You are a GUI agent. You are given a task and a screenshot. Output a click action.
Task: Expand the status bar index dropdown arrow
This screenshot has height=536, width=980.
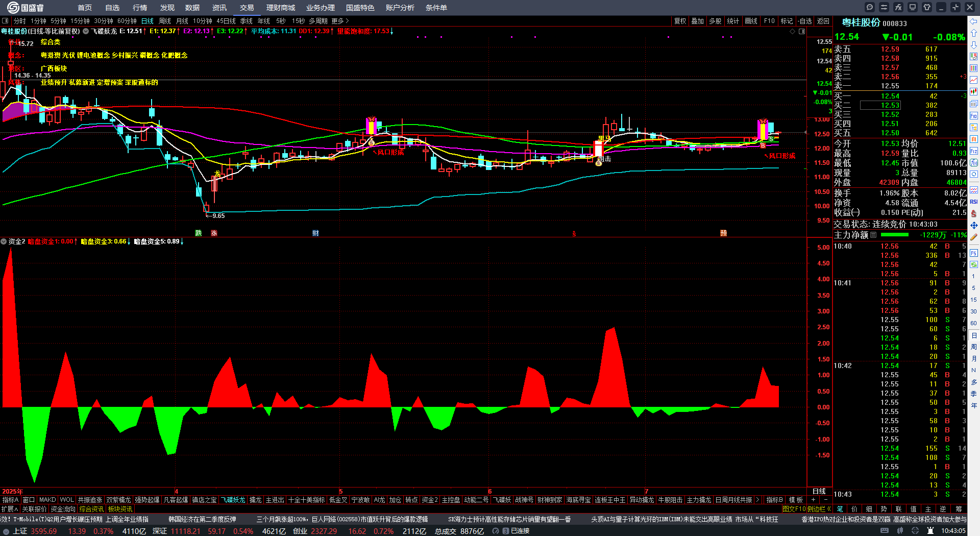[x=5, y=531]
